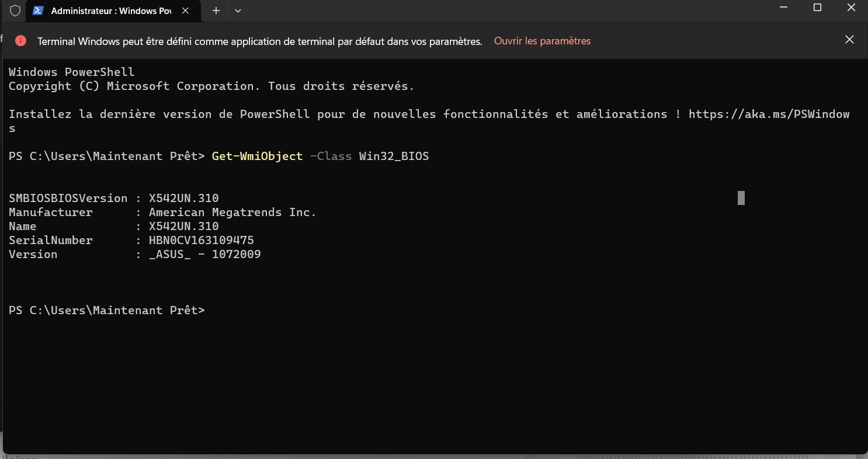Click the American Megatrends Inc. manufacturer value

[x=232, y=212]
